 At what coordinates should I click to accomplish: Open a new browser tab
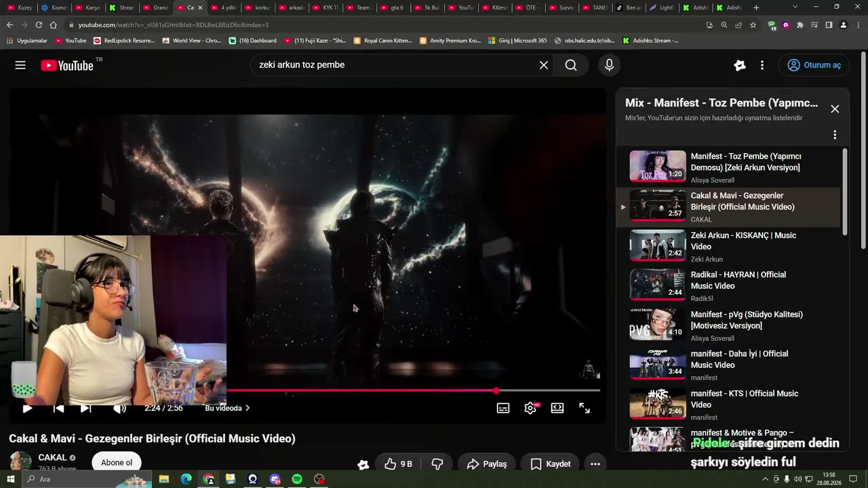(x=756, y=7)
